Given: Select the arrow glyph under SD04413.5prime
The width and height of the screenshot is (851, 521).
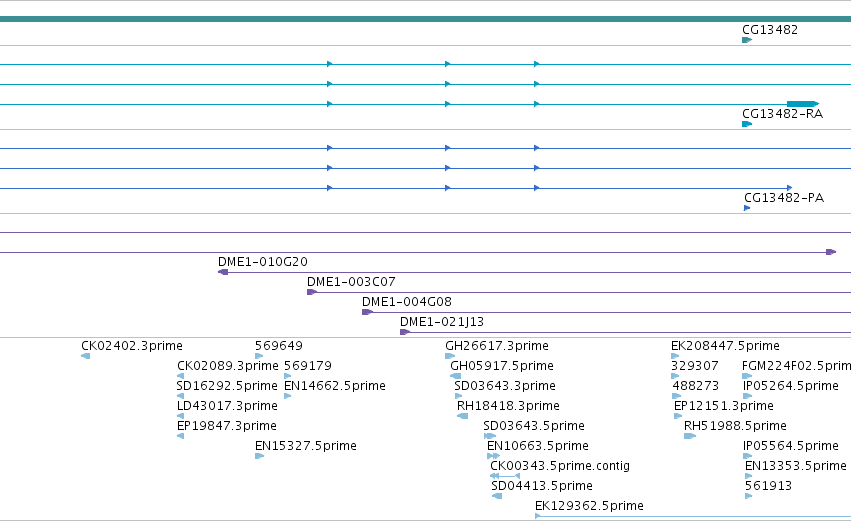Looking at the screenshot, I should click(497, 497).
